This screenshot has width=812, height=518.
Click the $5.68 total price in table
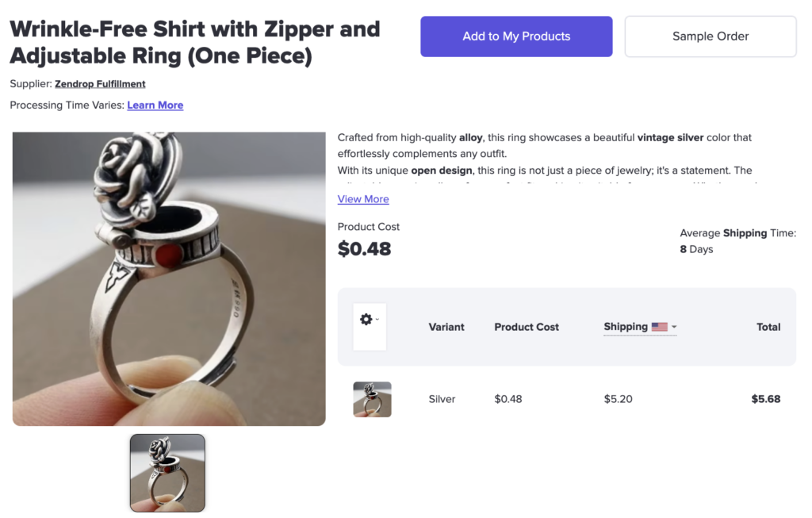click(x=765, y=399)
